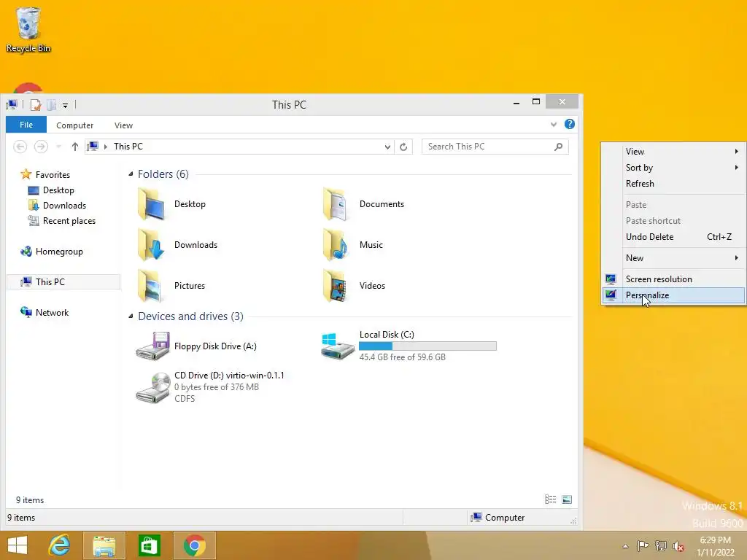Click the magnifier search icon
The width and height of the screenshot is (747, 560).
coord(558,147)
